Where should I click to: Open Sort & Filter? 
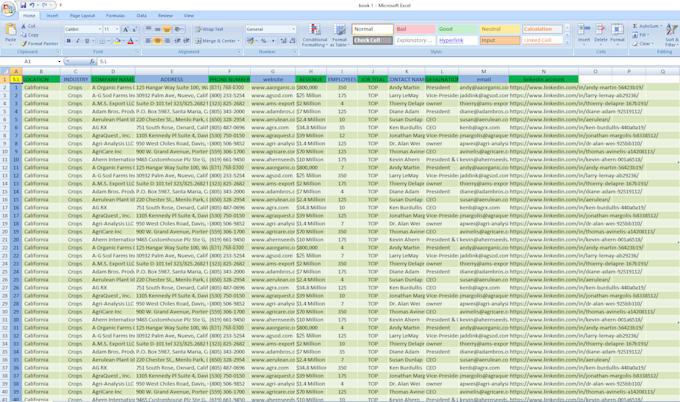671,35
